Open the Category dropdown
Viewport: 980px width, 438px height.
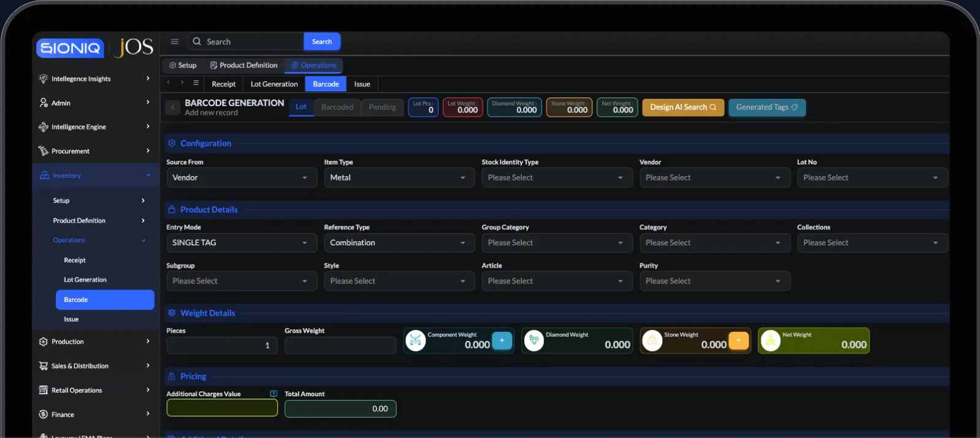click(x=714, y=243)
